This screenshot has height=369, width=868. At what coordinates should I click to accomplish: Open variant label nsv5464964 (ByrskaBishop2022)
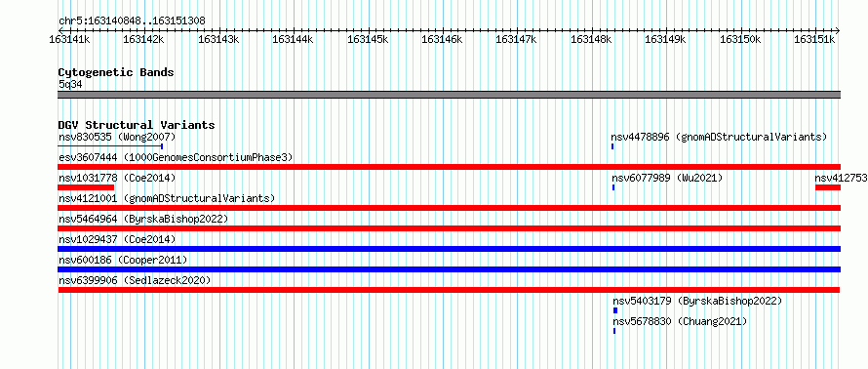[x=142, y=219]
